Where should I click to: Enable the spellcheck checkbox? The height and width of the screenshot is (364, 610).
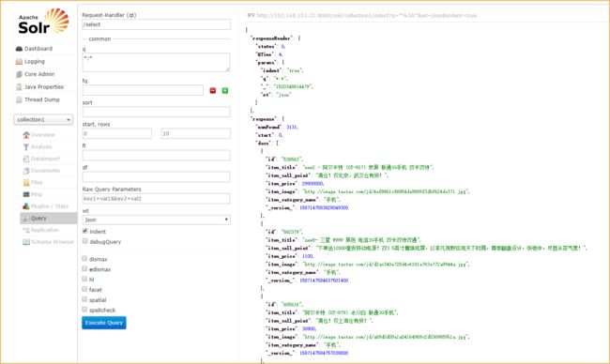[84, 310]
